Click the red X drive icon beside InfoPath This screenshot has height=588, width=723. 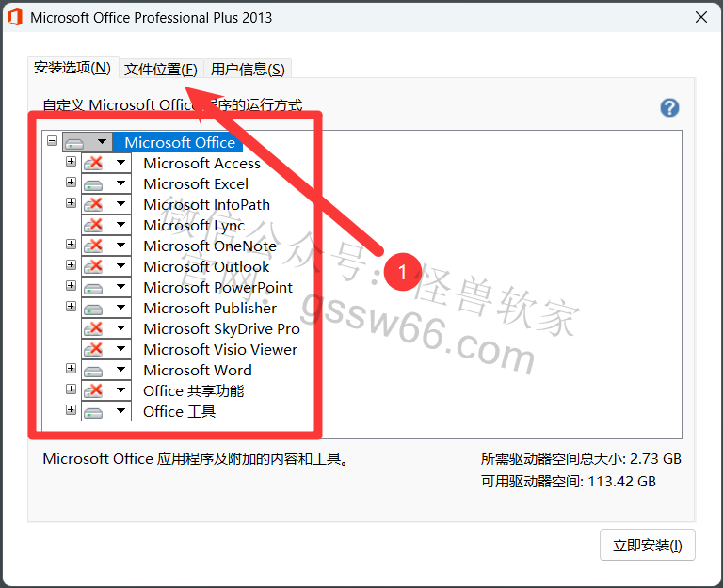click(93, 204)
